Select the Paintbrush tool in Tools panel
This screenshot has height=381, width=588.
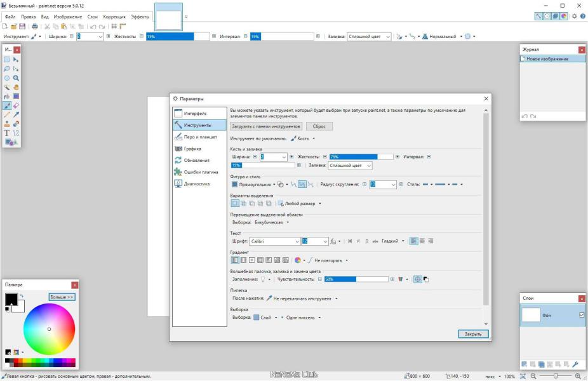click(7, 106)
